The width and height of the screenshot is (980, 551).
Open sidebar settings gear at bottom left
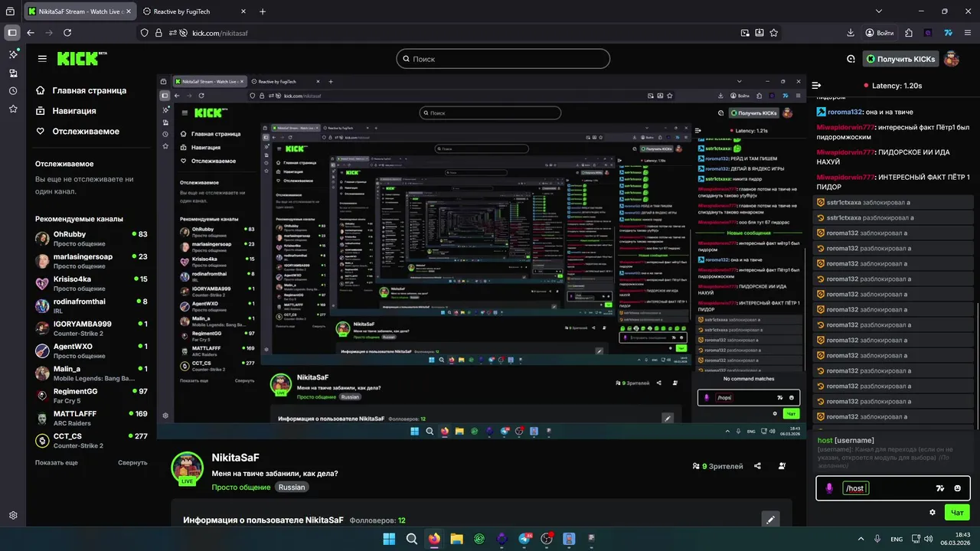(14, 516)
